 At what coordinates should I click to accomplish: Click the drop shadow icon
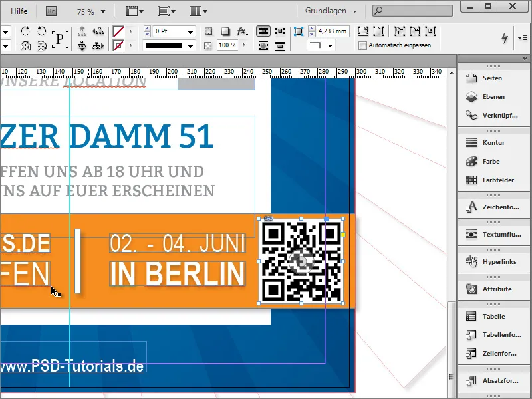(225, 31)
